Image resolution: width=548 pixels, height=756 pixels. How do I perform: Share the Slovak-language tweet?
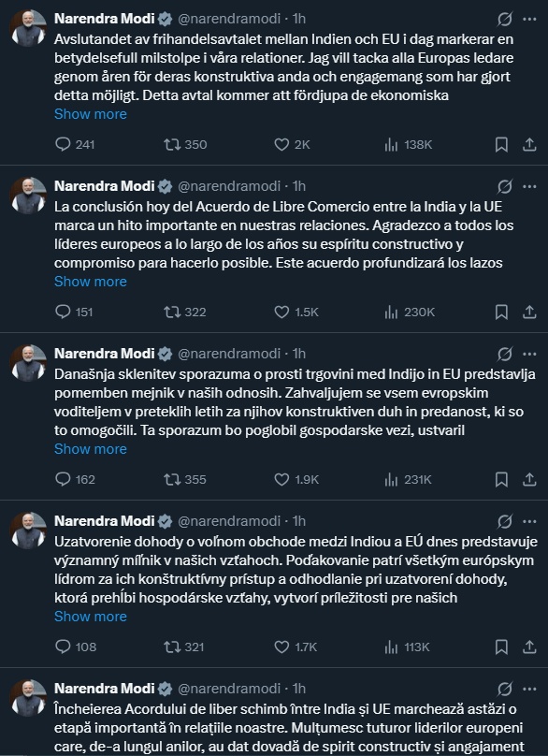(529, 647)
